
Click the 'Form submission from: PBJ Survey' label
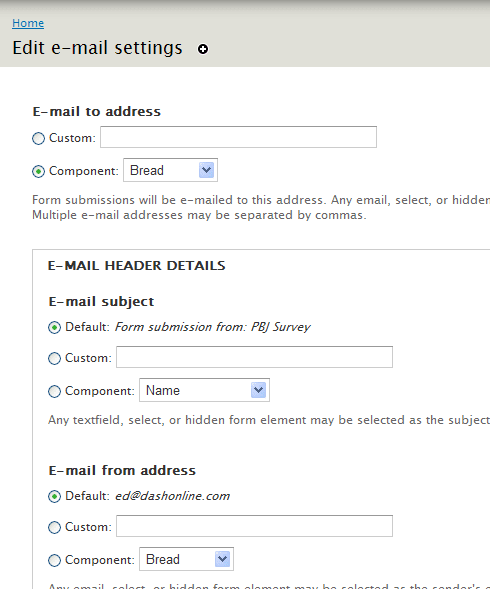[212, 327]
